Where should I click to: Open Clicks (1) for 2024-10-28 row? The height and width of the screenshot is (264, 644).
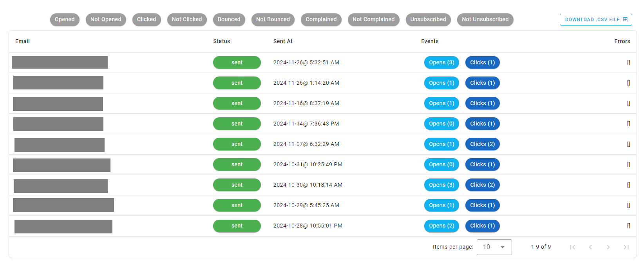coord(483,226)
